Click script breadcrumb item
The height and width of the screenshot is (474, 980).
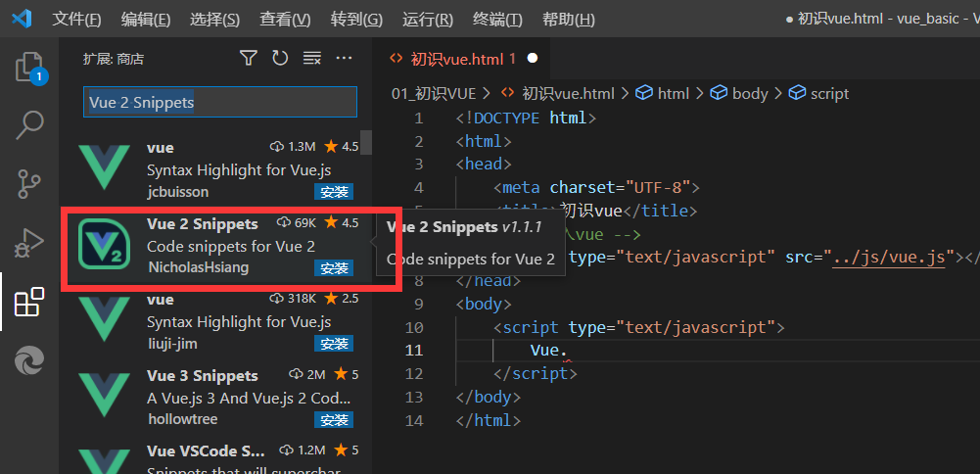click(x=829, y=94)
